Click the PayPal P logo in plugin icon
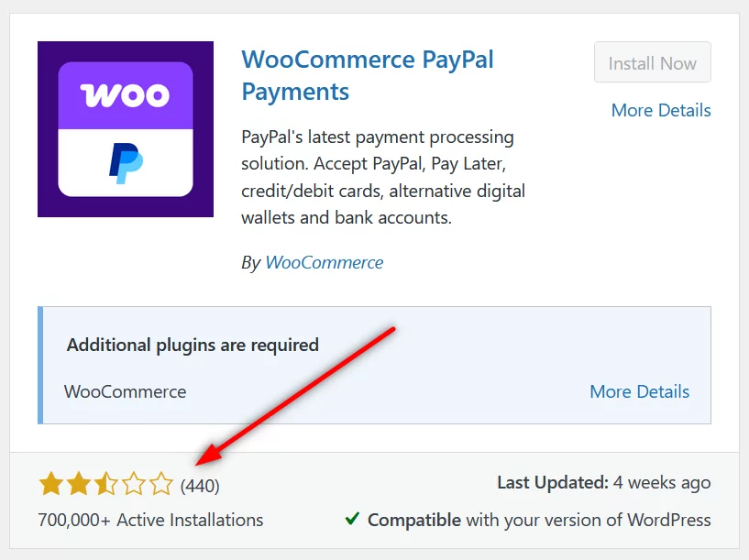 (126, 163)
